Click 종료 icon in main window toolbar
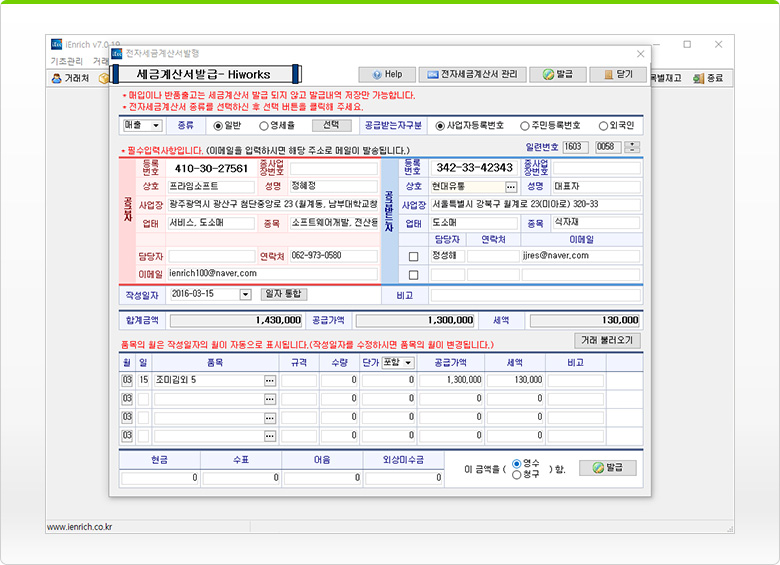The height and width of the screenshot is (565, 780). click(x=708, y=78)
